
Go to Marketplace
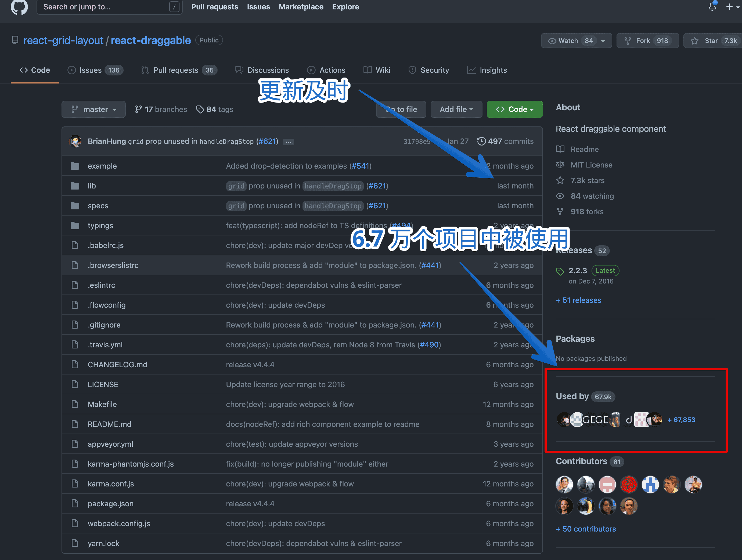pyautogui.click(x=301, y=7)
